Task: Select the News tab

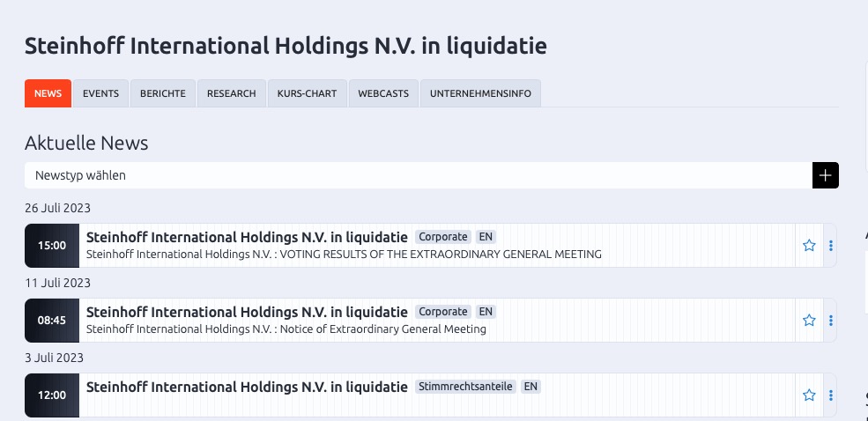Action: click(x=48, y=93)
